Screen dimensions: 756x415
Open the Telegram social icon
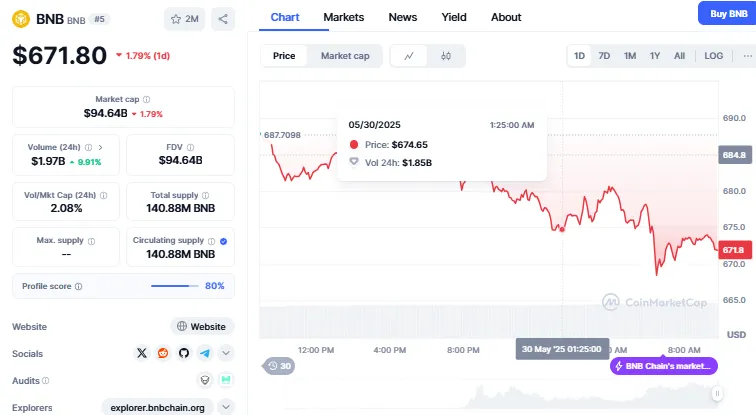(x=205, y=353)
